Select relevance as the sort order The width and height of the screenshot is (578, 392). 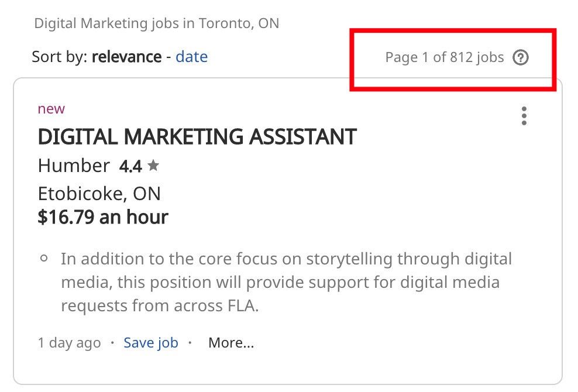(x=126, y=57)
